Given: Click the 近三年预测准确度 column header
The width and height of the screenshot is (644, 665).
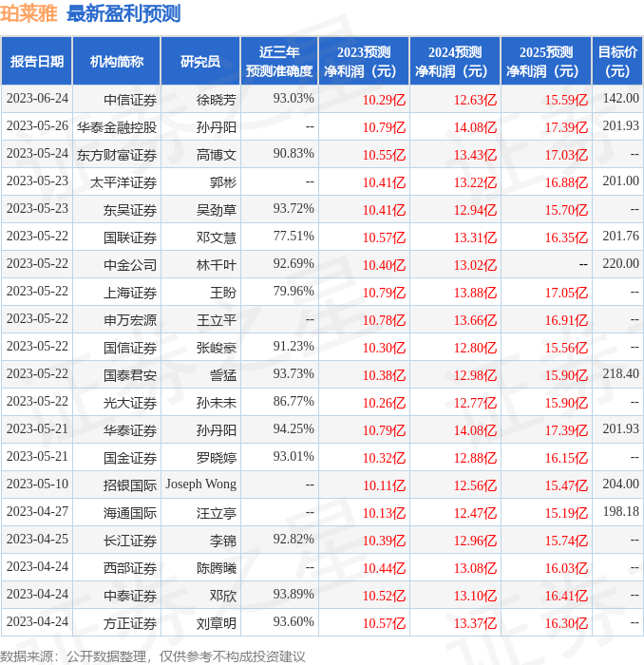Looking at the screenshot, I should (279, 62).
